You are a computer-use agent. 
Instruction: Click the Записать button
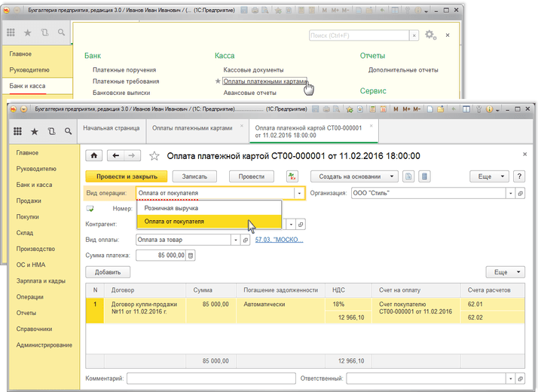194,176
